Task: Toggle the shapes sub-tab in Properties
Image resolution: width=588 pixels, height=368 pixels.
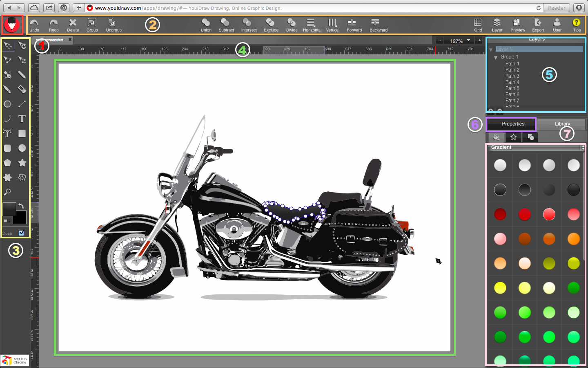Action: [530, 137]
